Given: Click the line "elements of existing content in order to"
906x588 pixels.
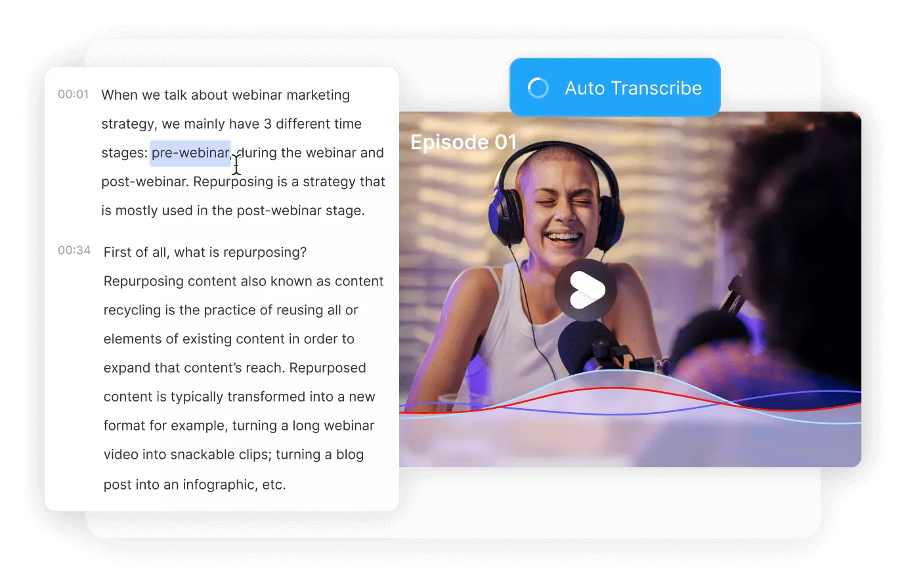Looking at the screenshot, I should coord(229,339).
